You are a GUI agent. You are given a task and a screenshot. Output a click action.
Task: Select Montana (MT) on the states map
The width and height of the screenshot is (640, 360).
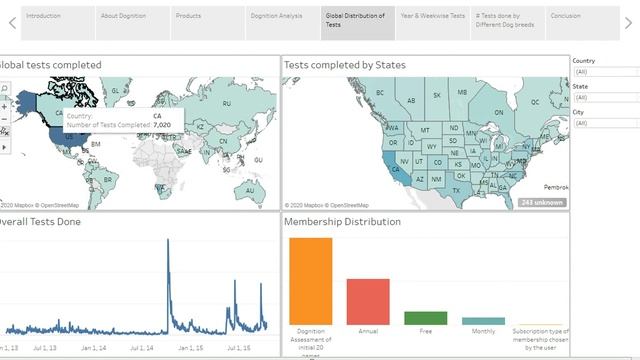(x=425, y=130)
